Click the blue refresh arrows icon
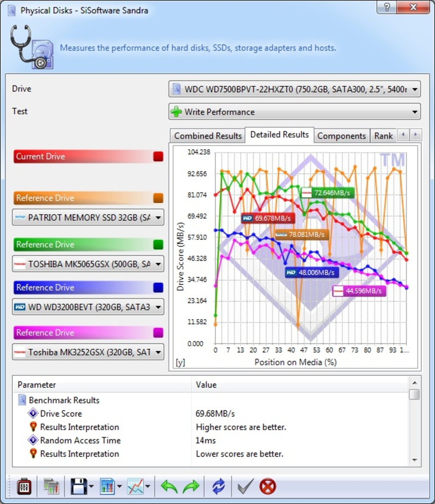435x504 pixels. (219, 486)
